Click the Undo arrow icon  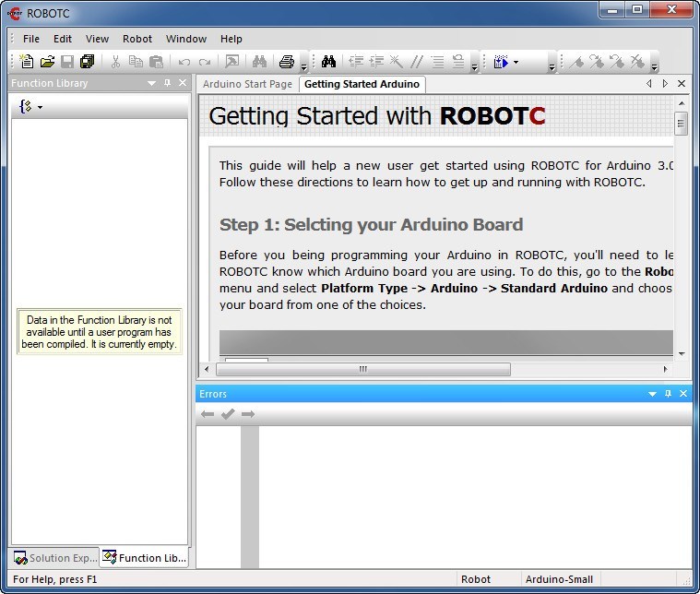(x=184, y=62)
